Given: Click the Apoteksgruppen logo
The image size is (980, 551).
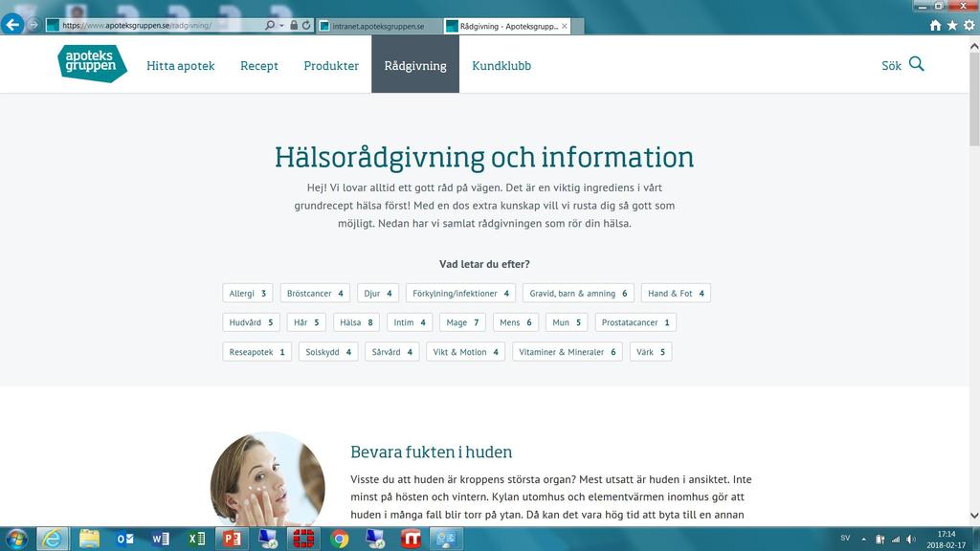Looking at the screenshot, I should tap(93, 64).
